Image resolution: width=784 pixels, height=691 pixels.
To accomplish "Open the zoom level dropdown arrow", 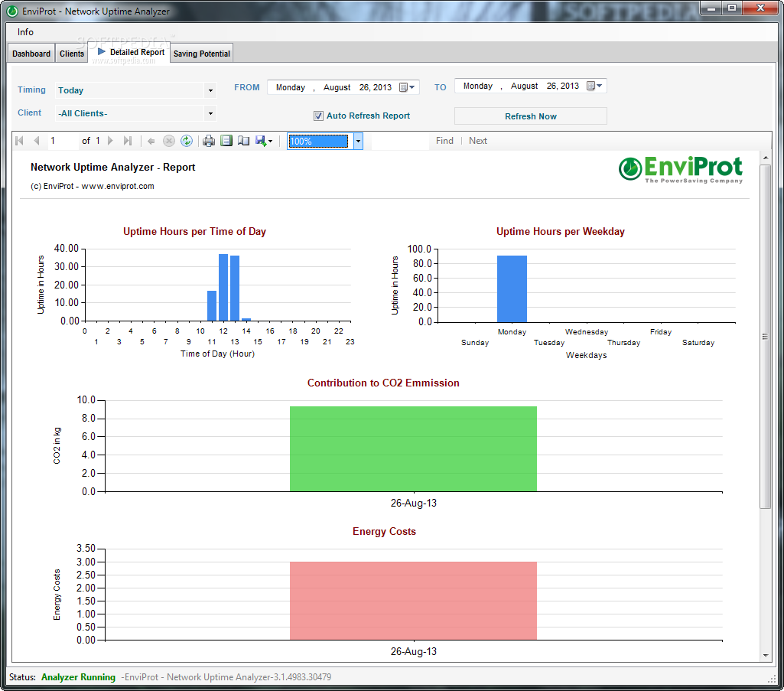I will click(358, 142).
